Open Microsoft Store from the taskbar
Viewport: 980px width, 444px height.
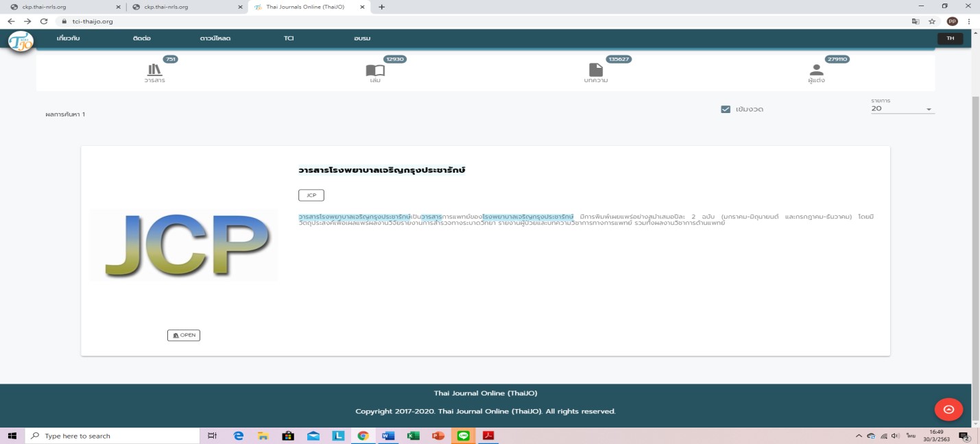[x=288, y=436]
